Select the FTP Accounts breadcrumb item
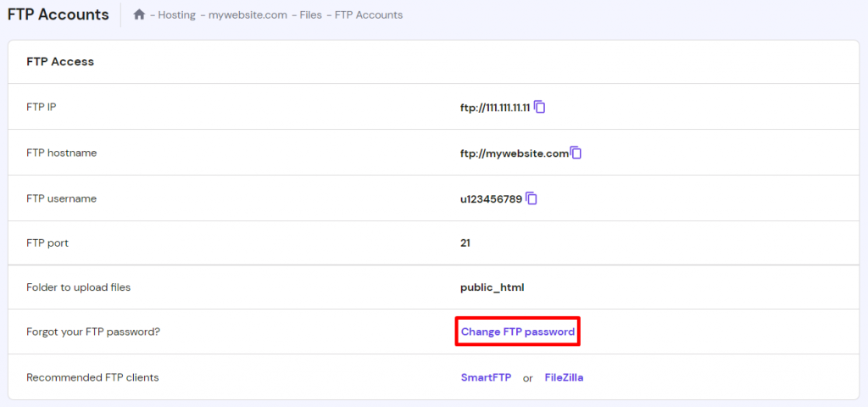The width and height of the screenshot is (868, 407). 369,15
